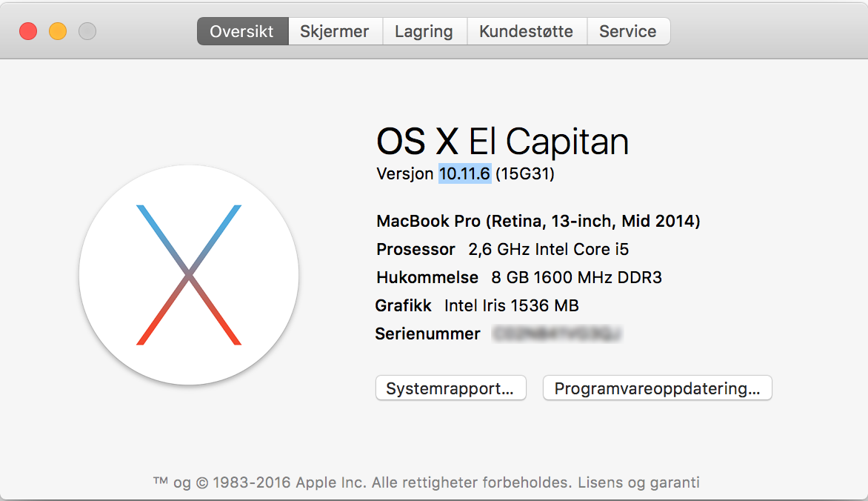This screenshot has width=868, height=501.
Task: Click the highlighted version number 10.11.6
Action: pyautogui.click(x=464, y=173)
